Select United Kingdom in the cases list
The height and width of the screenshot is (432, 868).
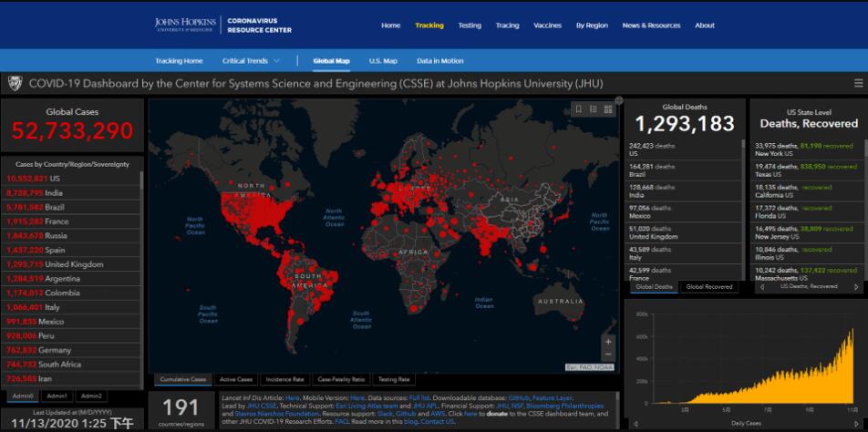click(x=71, y=264)
